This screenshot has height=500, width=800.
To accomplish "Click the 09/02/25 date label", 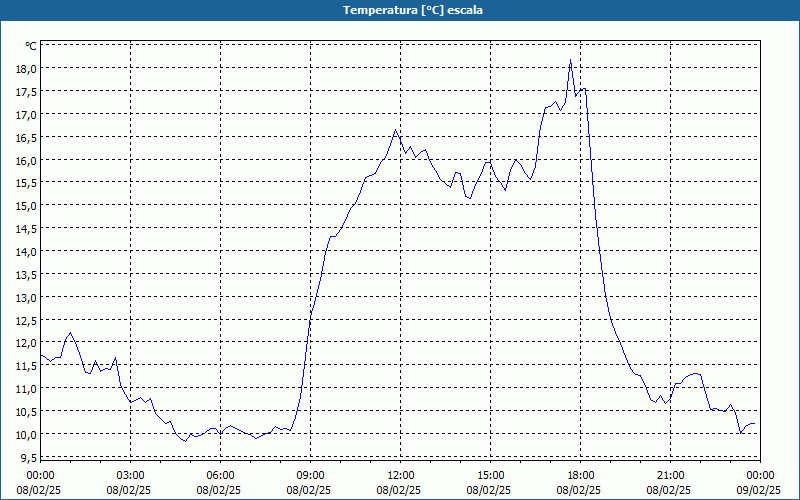I will click(759, 490).
